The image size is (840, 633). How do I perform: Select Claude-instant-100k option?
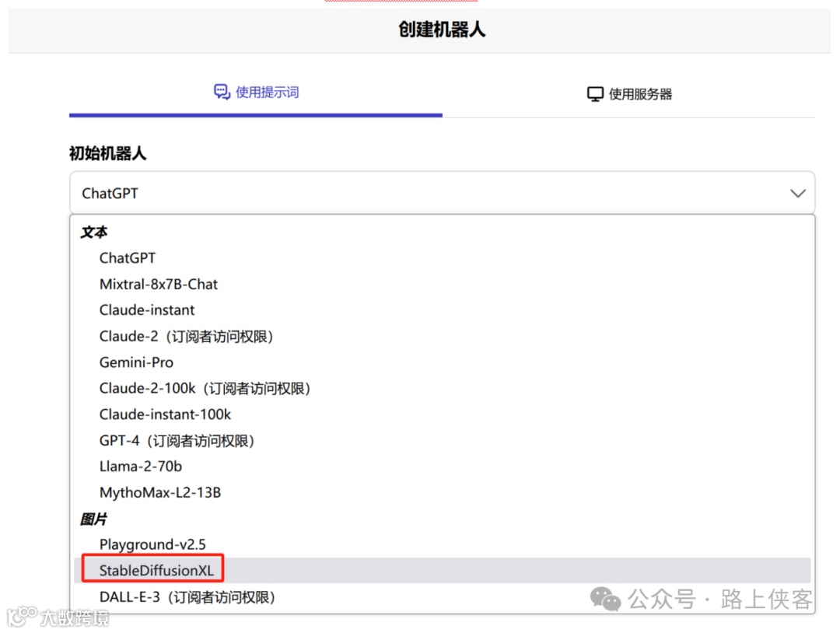[442, 414]
